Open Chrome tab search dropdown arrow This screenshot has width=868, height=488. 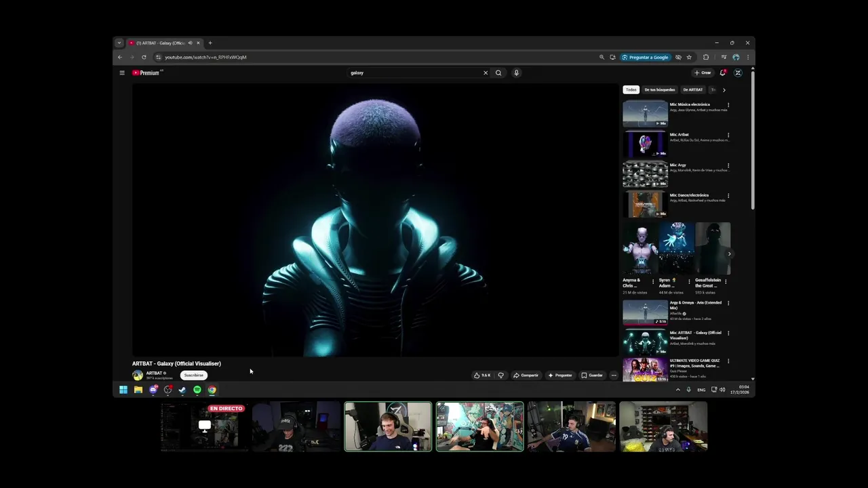[119, 43]
